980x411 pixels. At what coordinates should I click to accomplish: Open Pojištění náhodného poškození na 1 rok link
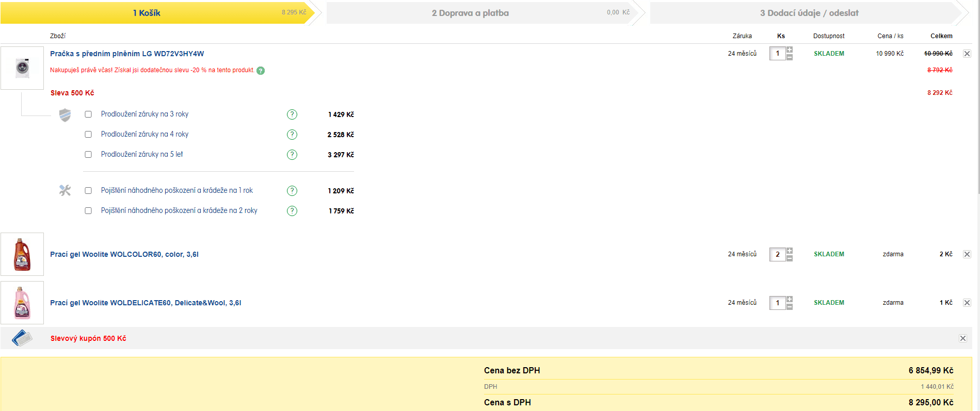point(177,190)
